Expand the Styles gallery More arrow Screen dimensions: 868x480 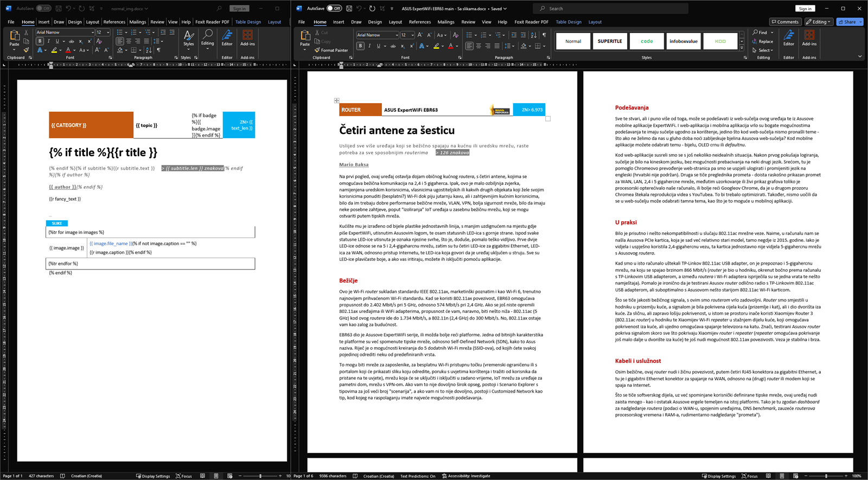pyautogui.click(x=742, y=48)
